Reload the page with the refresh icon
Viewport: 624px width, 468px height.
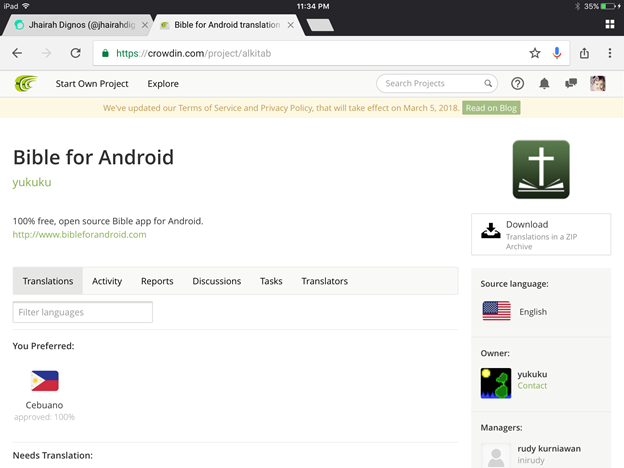click(75, 53)
